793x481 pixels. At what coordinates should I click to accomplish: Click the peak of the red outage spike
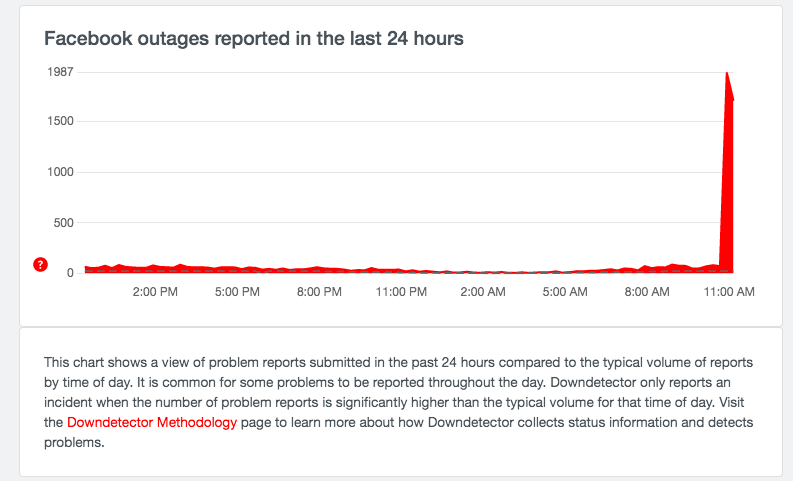[x=727, y=74]
